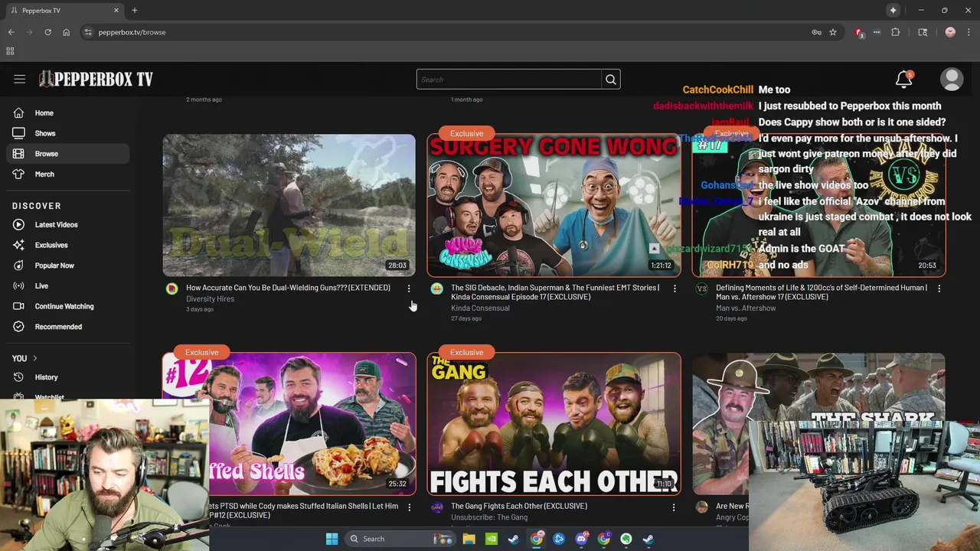
Task: Click the Windows Start button
Action: coord(332,539)
